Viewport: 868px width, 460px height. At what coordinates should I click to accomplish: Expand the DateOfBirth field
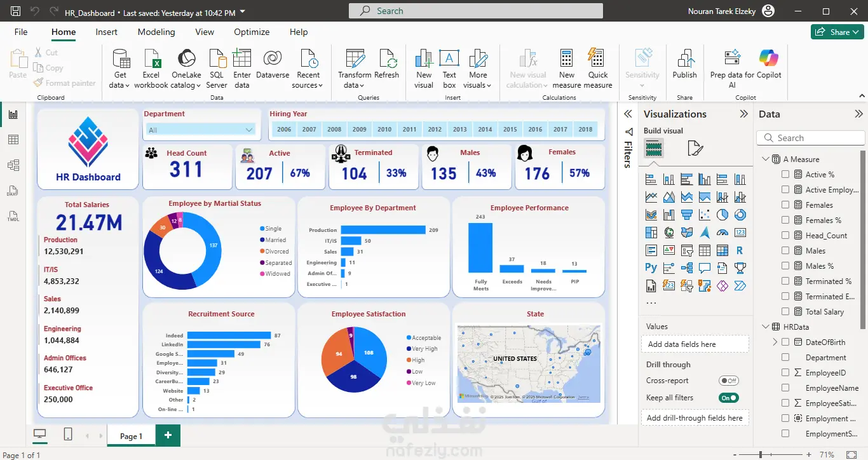(x=775, y=342)
